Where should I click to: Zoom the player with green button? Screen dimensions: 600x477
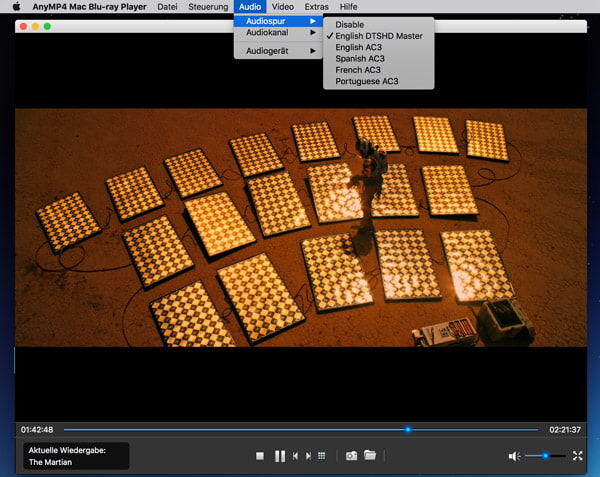[47, 26]
